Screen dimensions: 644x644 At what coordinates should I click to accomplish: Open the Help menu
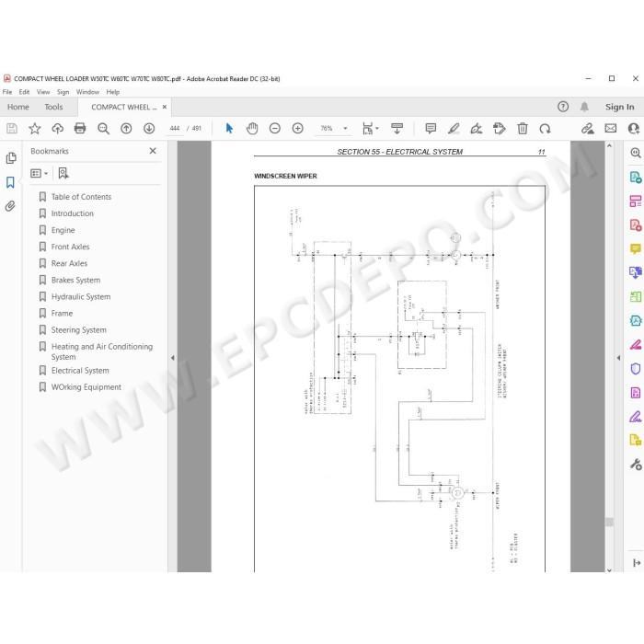click(x=113, y=92)
